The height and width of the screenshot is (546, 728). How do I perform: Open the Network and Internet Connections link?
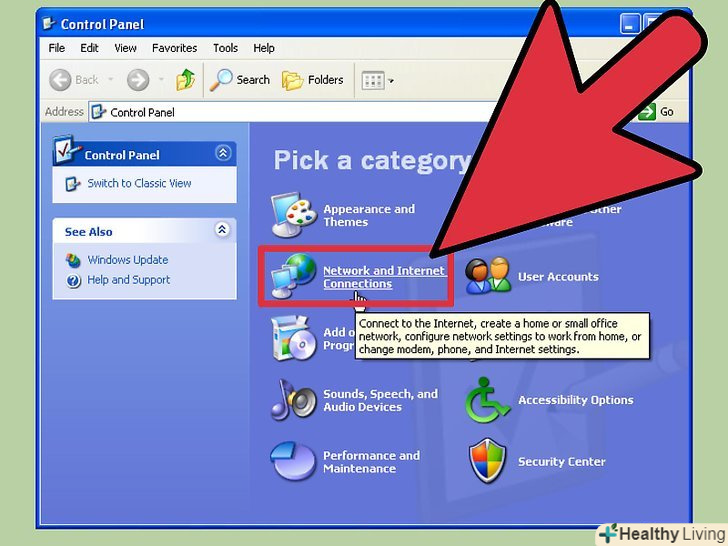[384, 277]
